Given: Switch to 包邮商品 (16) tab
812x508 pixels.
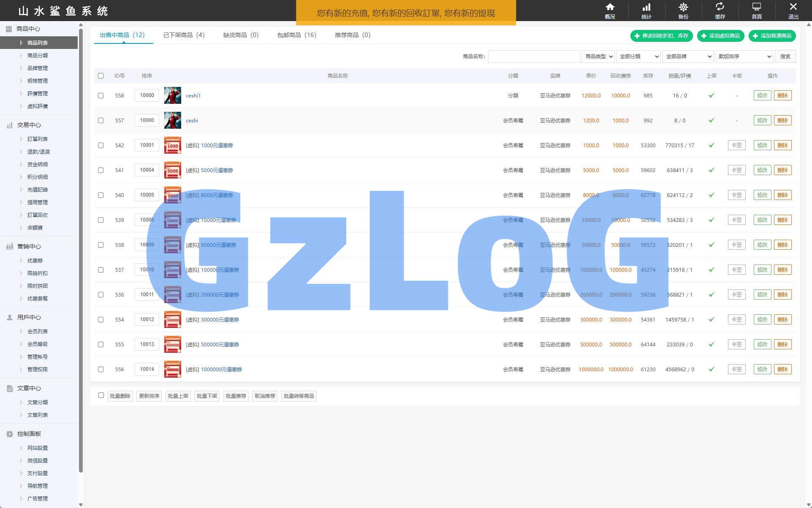Looking at the screenshot, I should point(296,35).
